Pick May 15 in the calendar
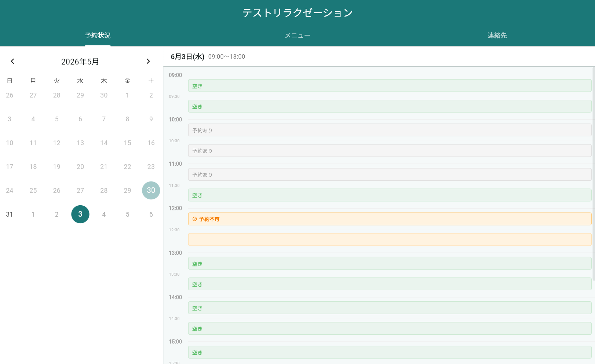595x364 pixels. point(127,143)
